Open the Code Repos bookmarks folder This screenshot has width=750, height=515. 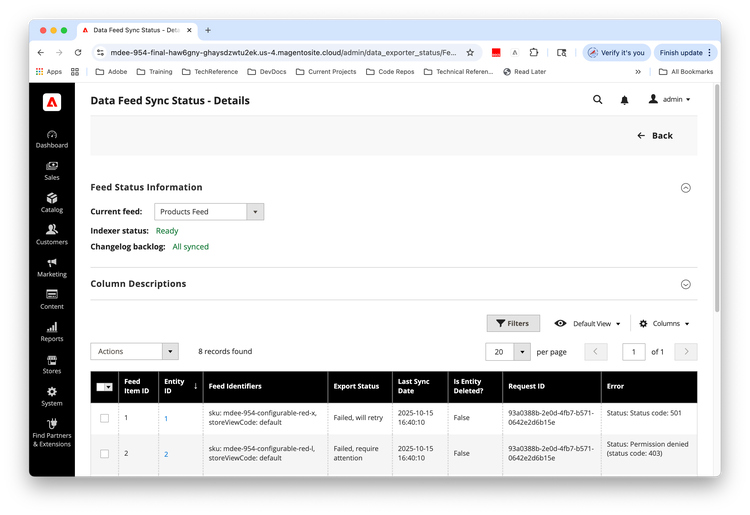390,72
